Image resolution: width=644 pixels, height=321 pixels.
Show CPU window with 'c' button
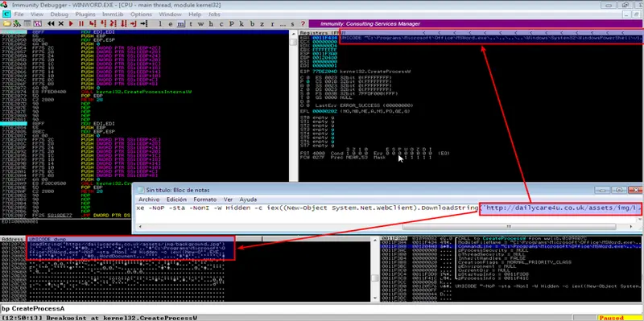(221, 24)
